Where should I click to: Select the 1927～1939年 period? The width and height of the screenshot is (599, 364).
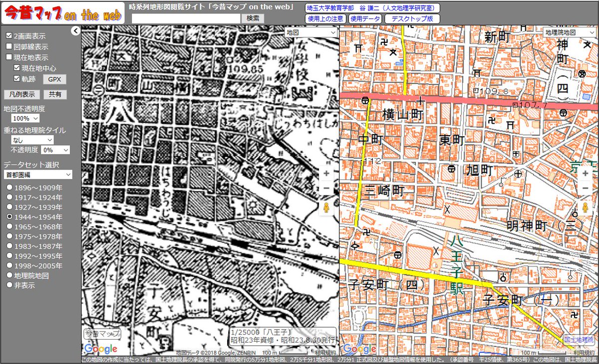[9, 207]
